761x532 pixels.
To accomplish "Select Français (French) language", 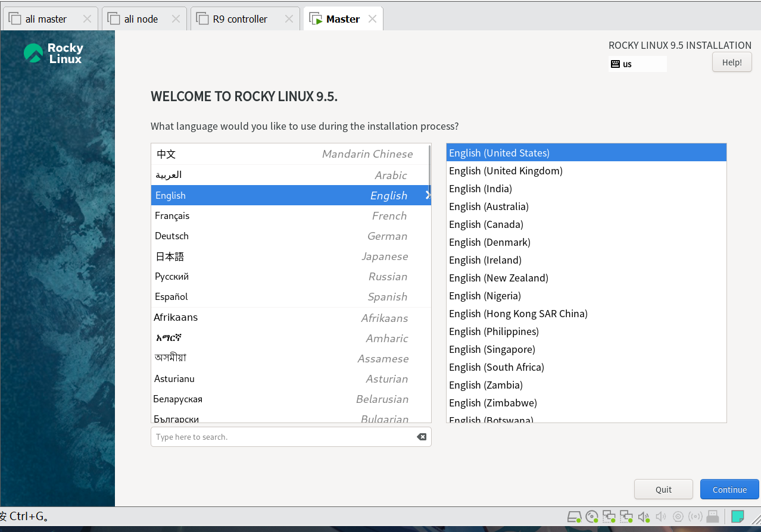I will (291, 215).
